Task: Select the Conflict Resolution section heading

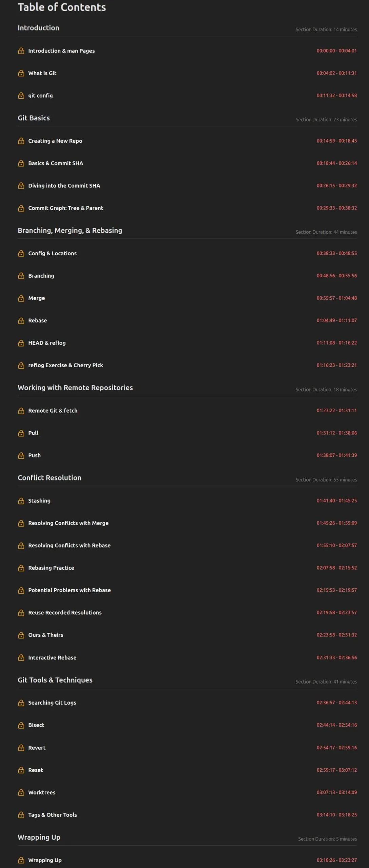Action: pyautogui.click(x=50, y=477)
